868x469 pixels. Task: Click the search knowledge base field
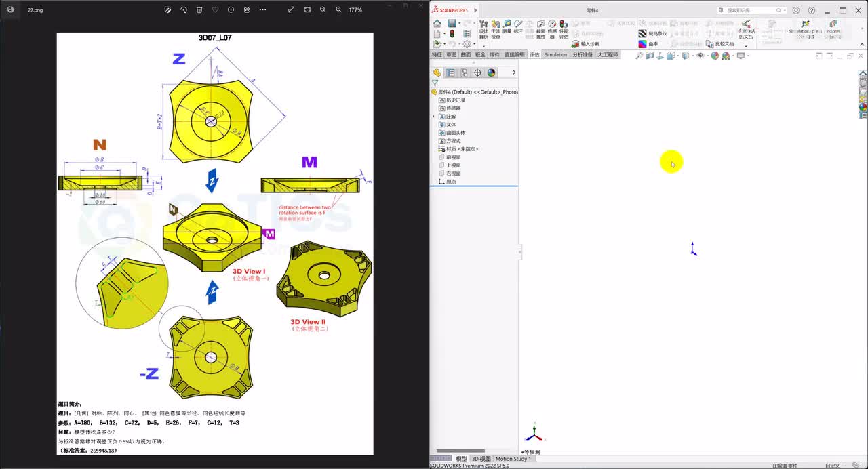tap(751, 10)
